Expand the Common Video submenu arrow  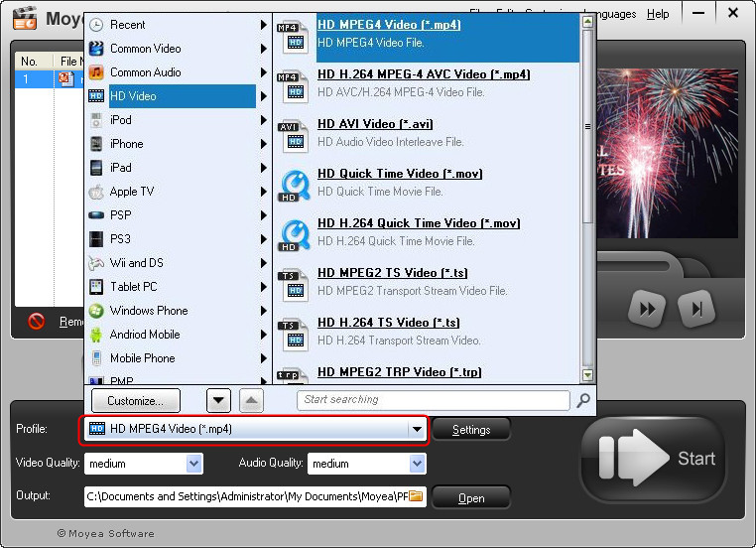263,49
